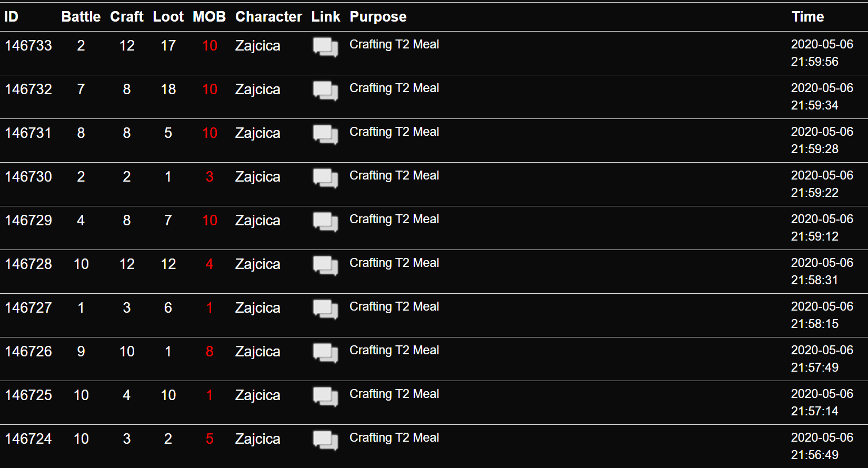This screenshot has height=468, width=868.
Task: Open the chat link icon for roll 146729
Action: (x=325, y=222)
